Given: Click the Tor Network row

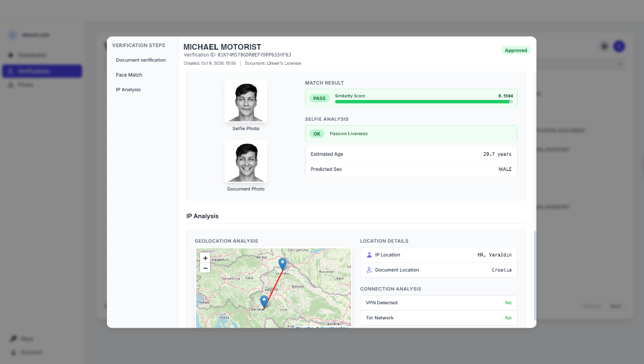Looking at the screenshot, I should pyautogui.click(x=438, y=317).
